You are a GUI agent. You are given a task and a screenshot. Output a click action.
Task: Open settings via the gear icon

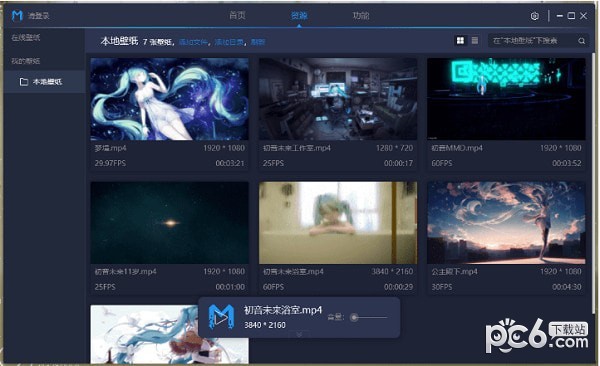(x=535, y=16)
